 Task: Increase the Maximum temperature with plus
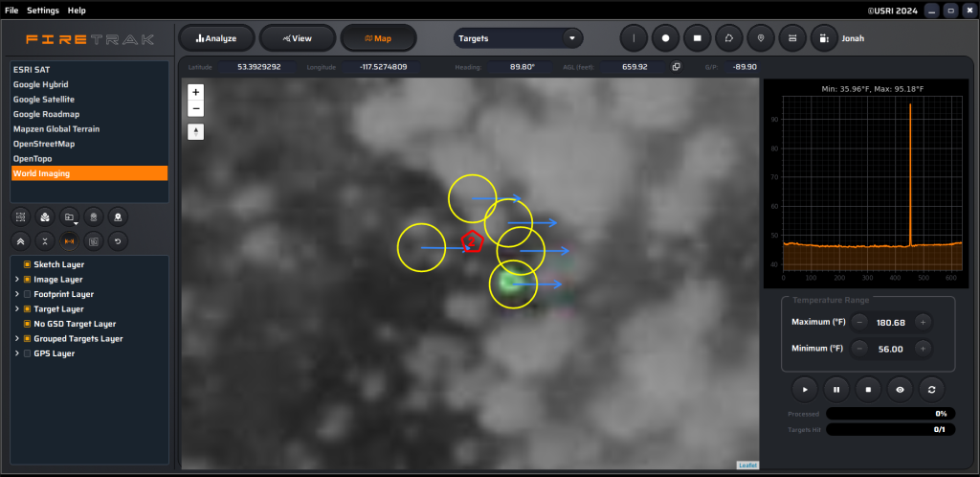pyautogui.click(x=923, y=322)
